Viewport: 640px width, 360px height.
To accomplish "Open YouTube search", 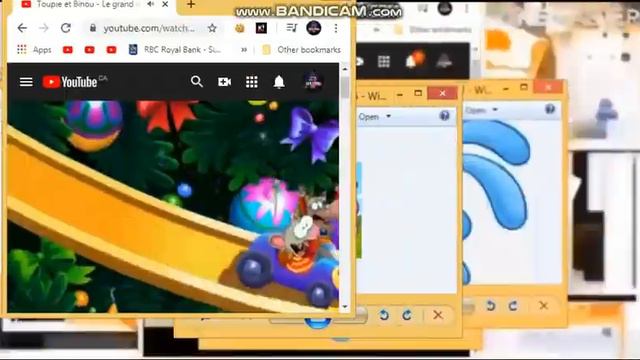I will 197,82.
